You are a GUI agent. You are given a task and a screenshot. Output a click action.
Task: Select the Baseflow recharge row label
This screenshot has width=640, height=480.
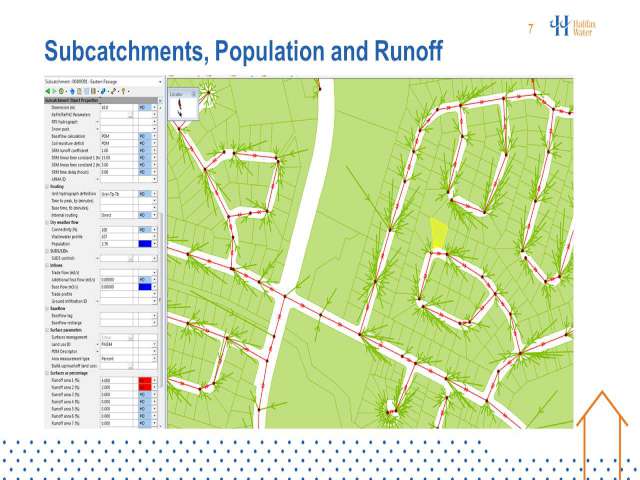click(66, 323)
